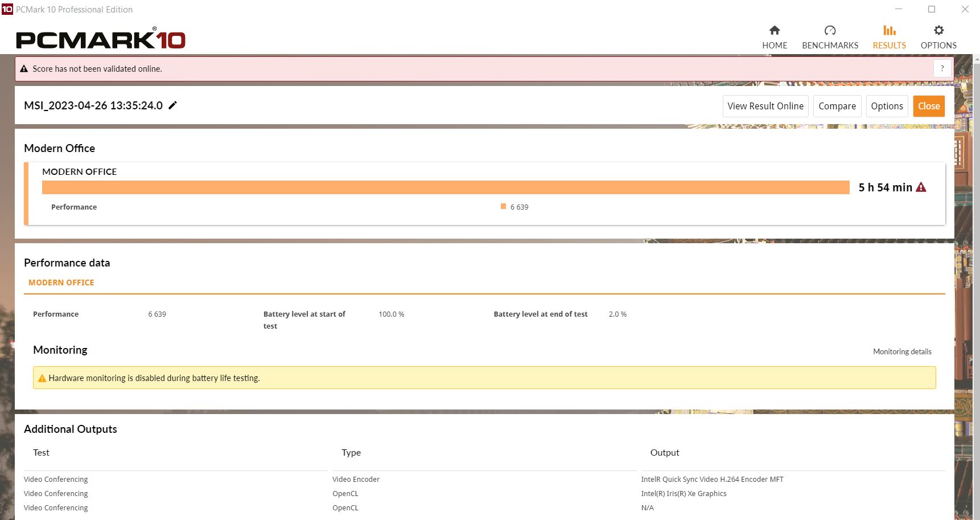
Task: Click the home house icon
Action: pyautogui.click(x=775, y=30)
